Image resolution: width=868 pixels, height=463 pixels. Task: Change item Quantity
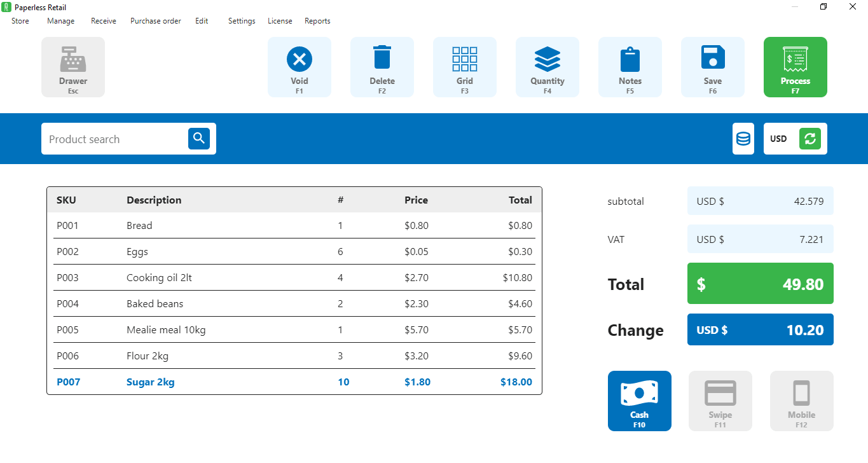(x=548, y=67)
